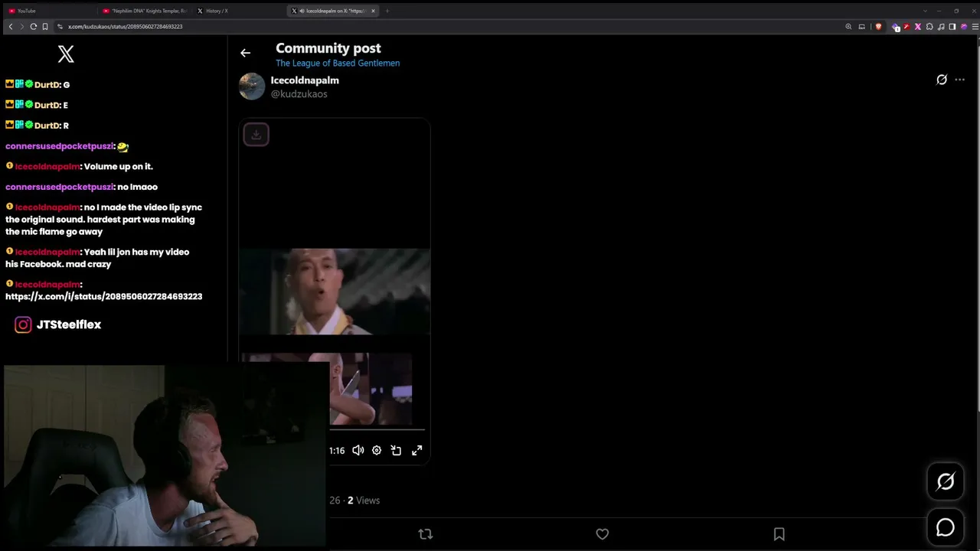Switch to the Nephilim DNA Knights Templar tab
Image resolution: width=980 pixels, height=551 pixels.
tap(145, 11)
